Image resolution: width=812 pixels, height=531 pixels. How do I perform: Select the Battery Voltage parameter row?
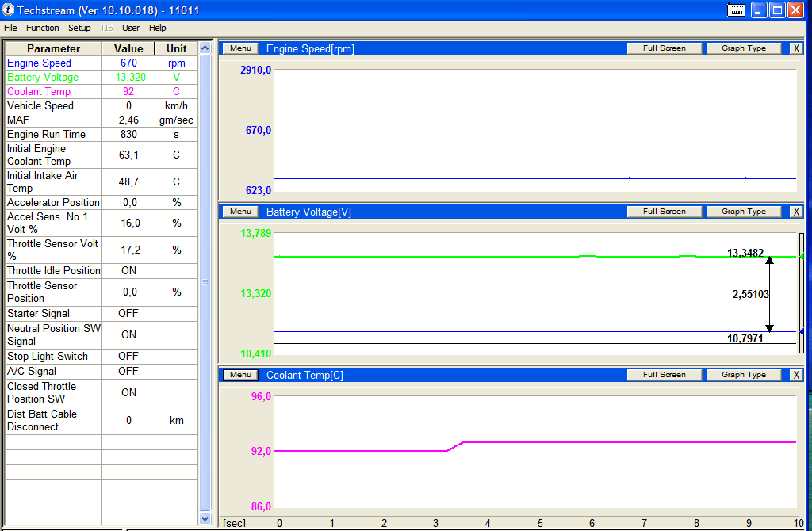[x=101, y=77]
